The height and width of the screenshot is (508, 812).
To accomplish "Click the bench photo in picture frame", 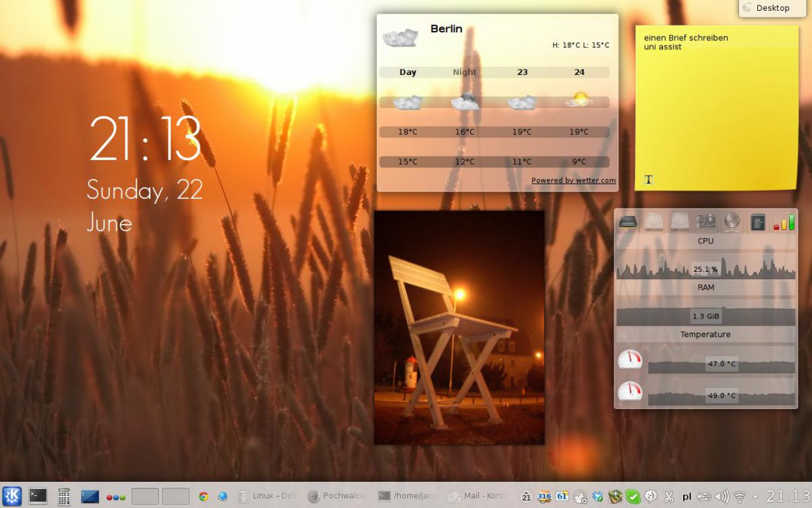I will 459,327.
